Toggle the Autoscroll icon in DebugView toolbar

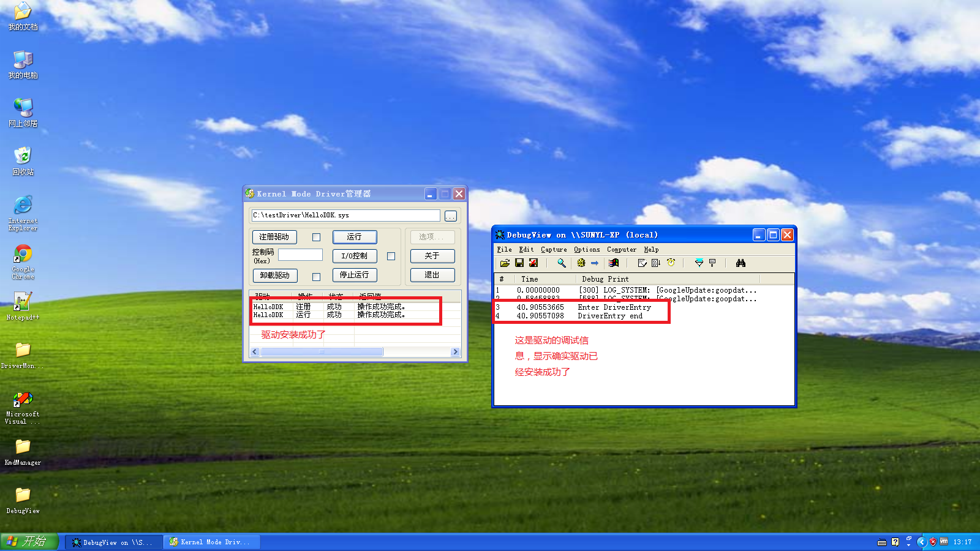[x=656, y=263]
